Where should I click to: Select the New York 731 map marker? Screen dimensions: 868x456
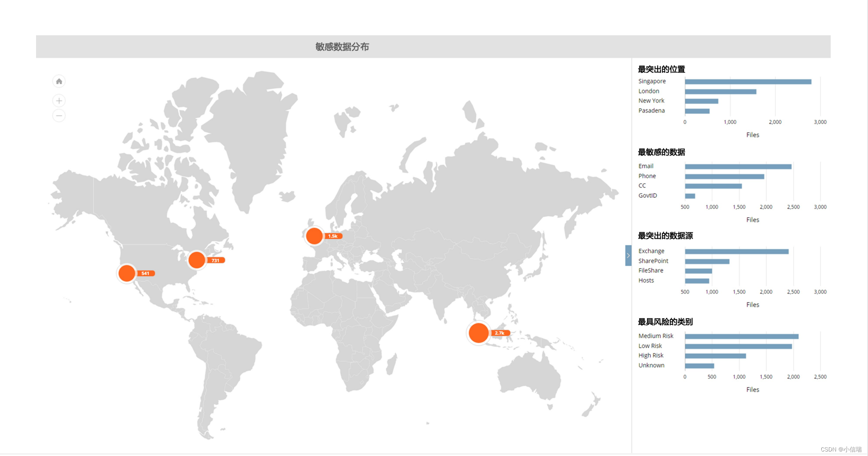(197, 260)
